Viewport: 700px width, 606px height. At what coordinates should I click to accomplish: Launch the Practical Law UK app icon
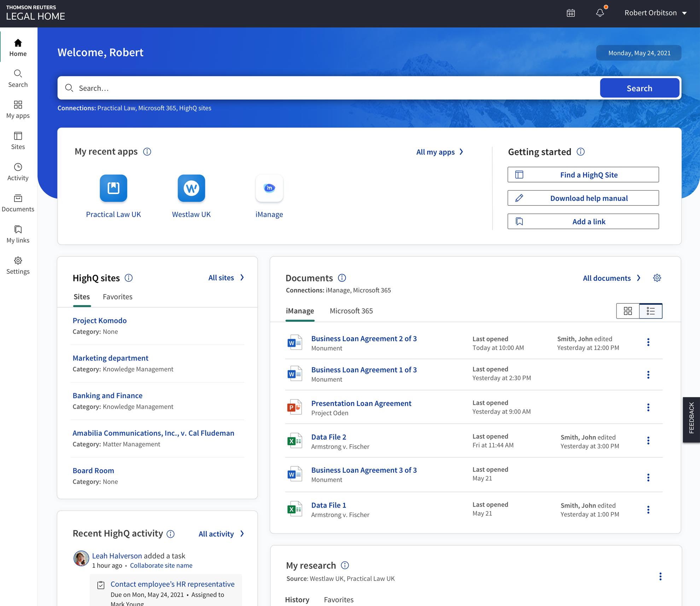tap(113, 188)
